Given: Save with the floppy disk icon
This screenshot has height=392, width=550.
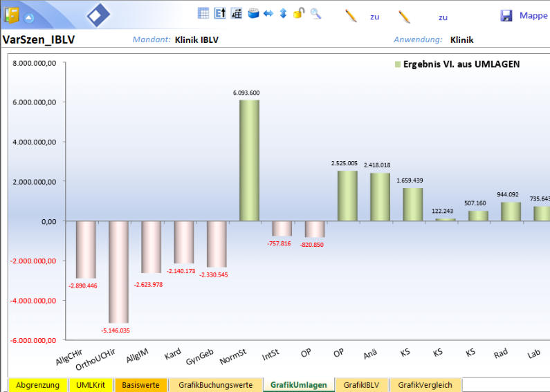Looking at the screenshot, I should coord(506,16).
